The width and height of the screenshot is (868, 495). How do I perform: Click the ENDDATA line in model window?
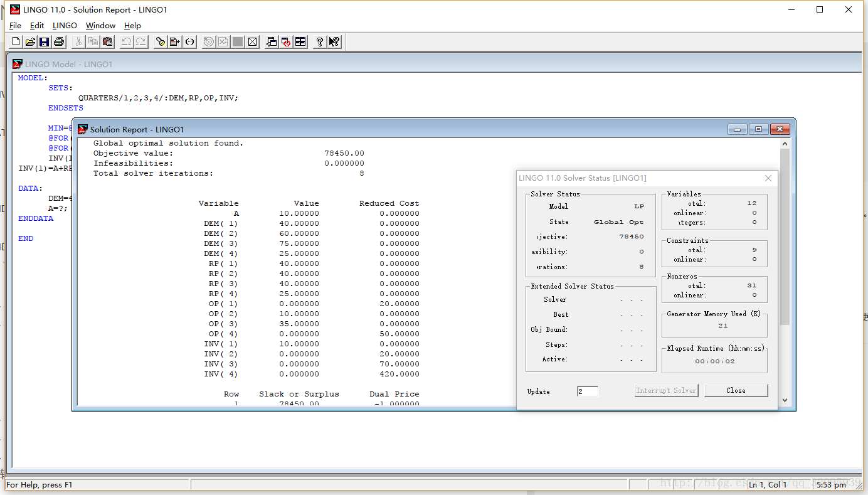coord(36,218)
